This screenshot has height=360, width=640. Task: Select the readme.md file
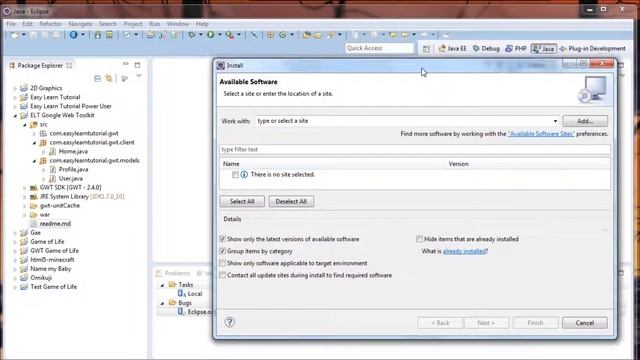[x=56, y=224]
